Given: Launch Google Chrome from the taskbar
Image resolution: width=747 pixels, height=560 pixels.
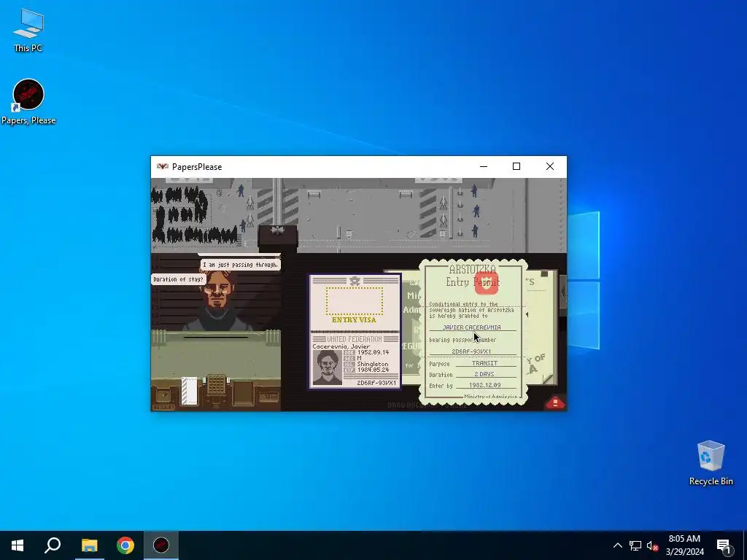Looking at the screenshot, I should (x=125, y=545).
